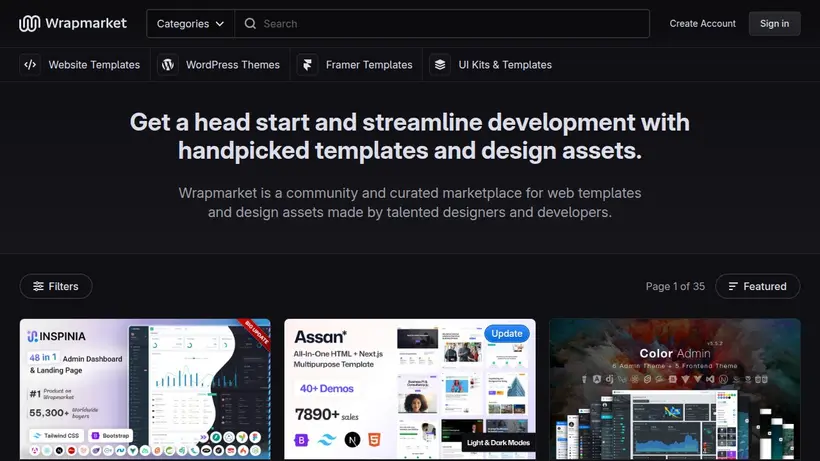Viewport: 820px width, 461px height.
Task: Click the Next.js icon on Assan card
Action: pyautogui.click(x=352, y=440)
